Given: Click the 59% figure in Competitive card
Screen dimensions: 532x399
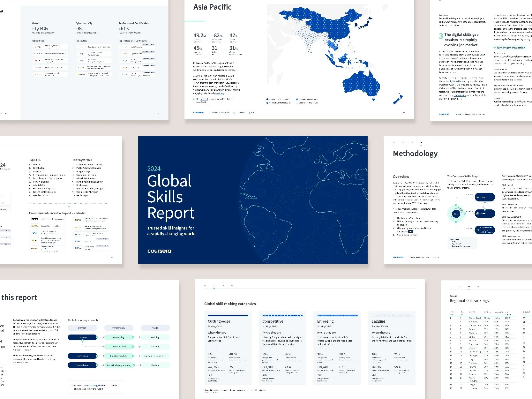Looking at the screenshot, I should (265, 354).
